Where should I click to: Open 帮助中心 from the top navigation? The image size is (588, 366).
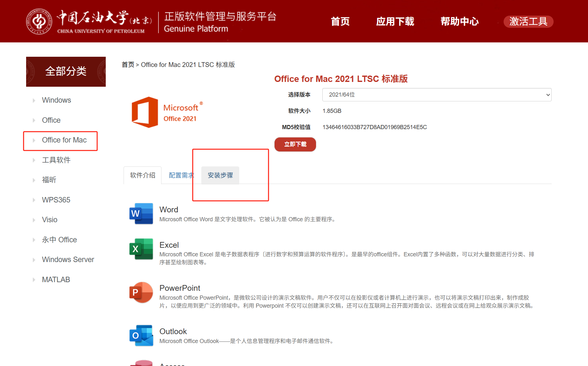pos(459,22)
